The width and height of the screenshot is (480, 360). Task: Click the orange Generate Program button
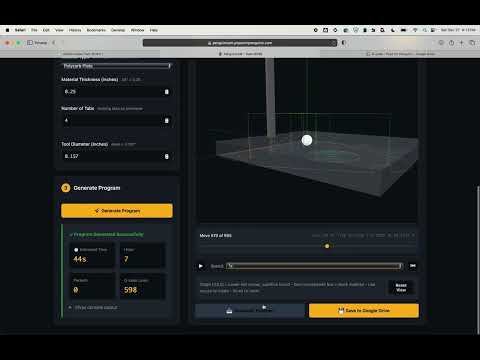coord(117,211)
